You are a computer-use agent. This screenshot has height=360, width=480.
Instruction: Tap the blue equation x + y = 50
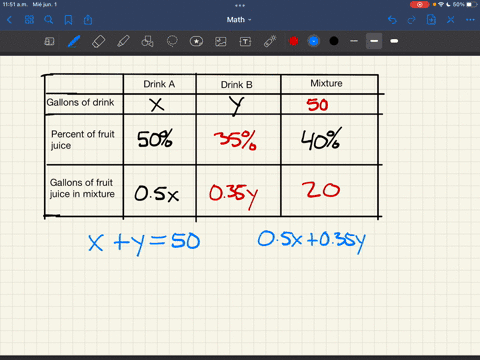(144, 243)
